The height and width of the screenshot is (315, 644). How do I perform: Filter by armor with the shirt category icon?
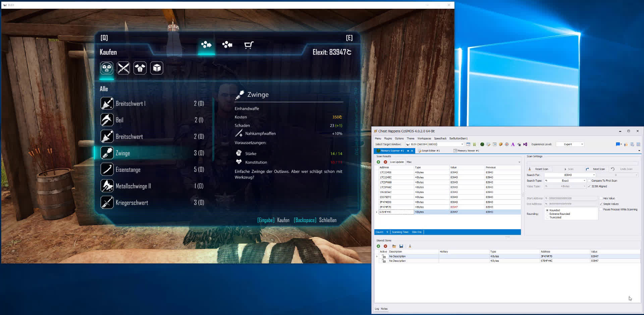point(140,68)
